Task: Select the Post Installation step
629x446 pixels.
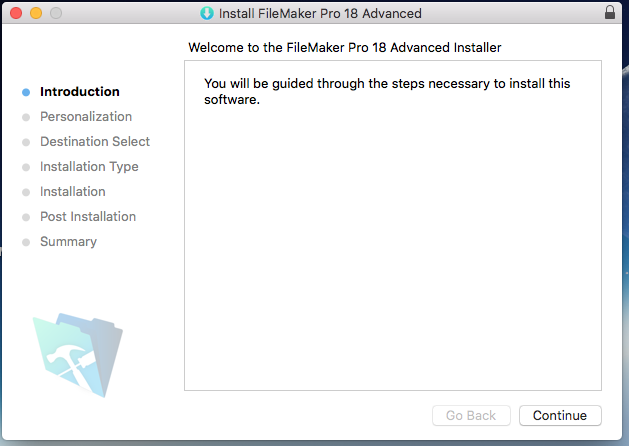Action: coord(88,217)
